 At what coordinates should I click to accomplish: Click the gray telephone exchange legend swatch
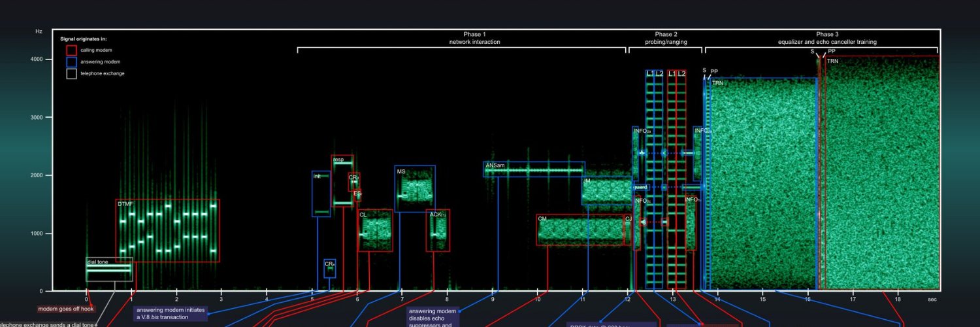[x=71, y=73]
